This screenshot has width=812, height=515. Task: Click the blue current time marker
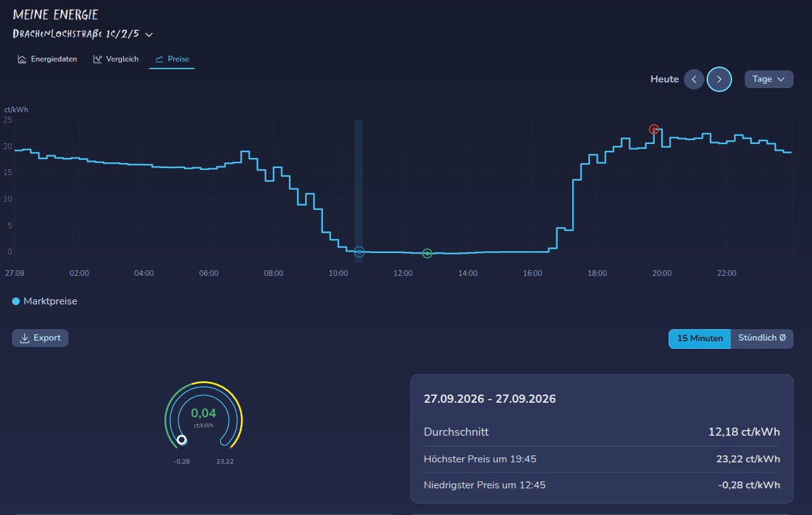click(x=359, y=252)
